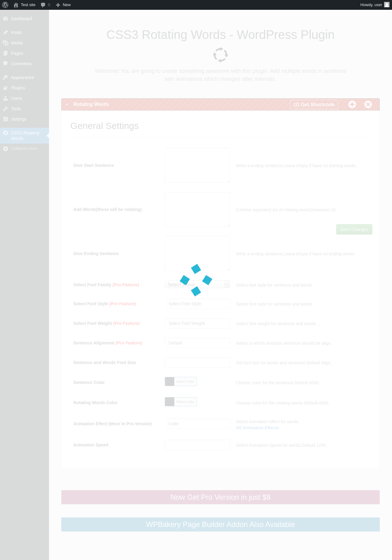Add a new Rotating Words panel with plus icon
This screenshot has height=560, width=392.
pos(352,104)
